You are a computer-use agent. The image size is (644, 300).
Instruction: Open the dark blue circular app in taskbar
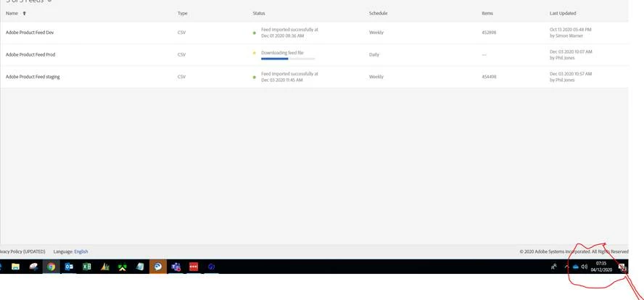(x=212, y=267)
